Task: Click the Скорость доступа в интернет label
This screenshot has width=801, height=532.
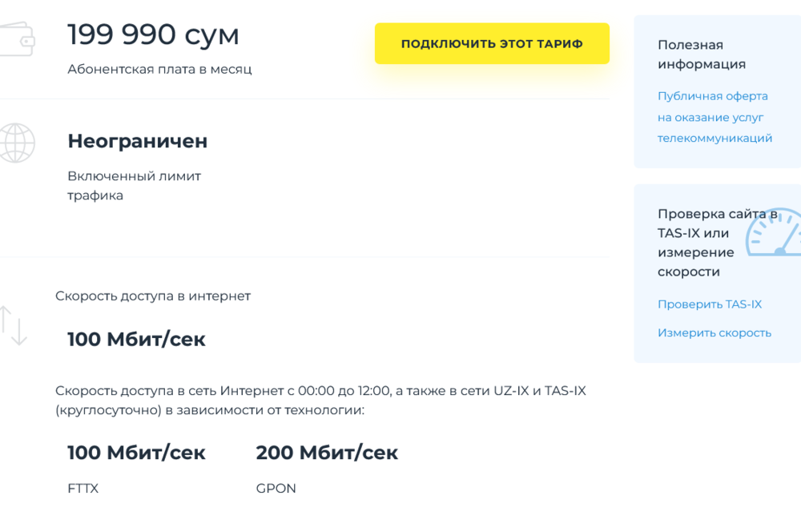Action: tap(152, 296)
